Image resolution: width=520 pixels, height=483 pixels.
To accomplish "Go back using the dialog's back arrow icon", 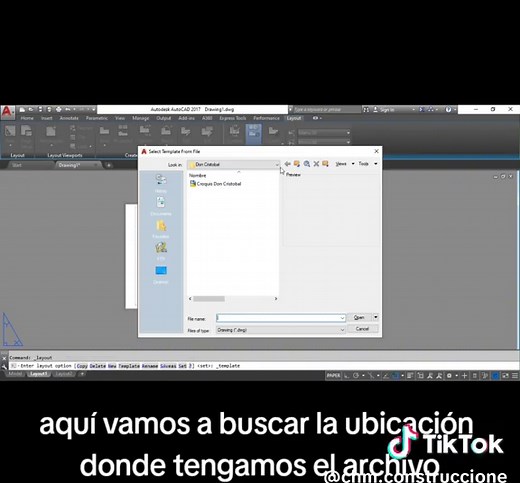I will click(287, 164).
